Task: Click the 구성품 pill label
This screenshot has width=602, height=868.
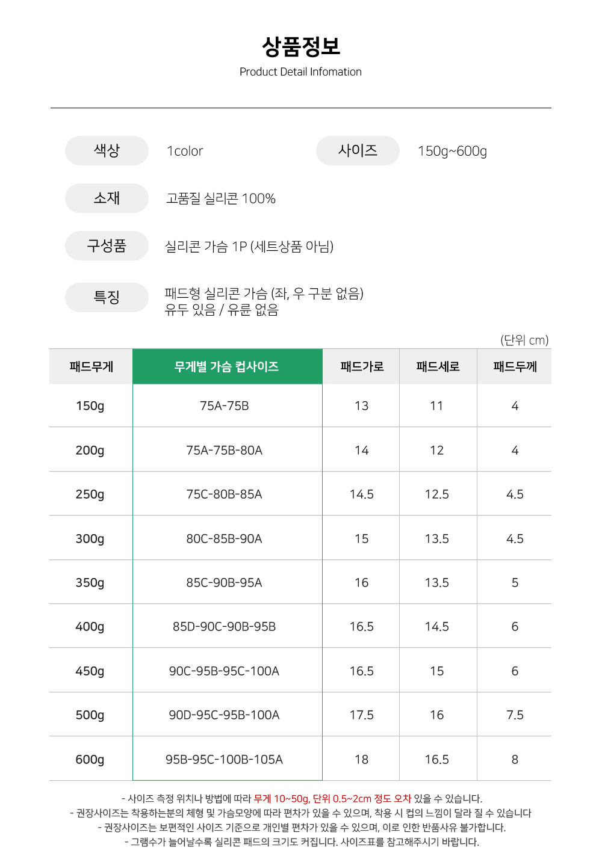Action: coord(107,245)
